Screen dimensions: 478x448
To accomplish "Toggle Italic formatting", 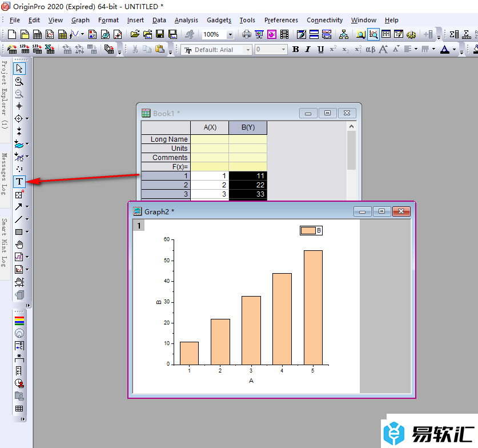I will pos(308,49).
